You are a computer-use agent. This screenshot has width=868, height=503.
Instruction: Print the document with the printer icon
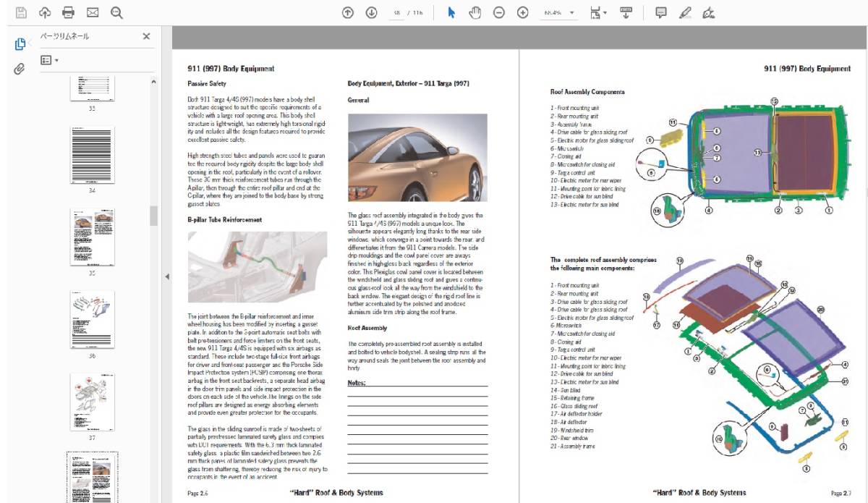[69, 12]
